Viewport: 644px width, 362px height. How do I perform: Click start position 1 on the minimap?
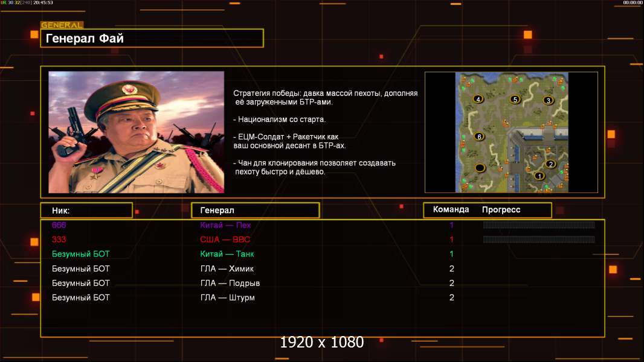[539, 176]
